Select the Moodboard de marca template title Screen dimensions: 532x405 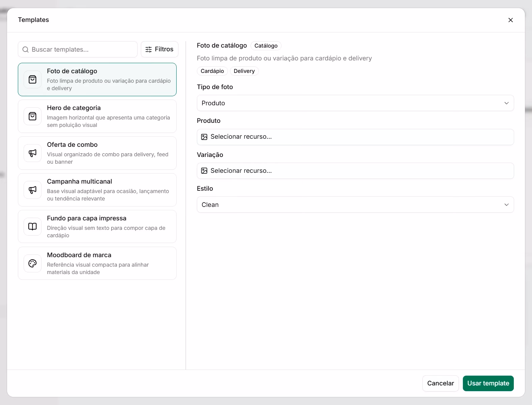point(79,255)
